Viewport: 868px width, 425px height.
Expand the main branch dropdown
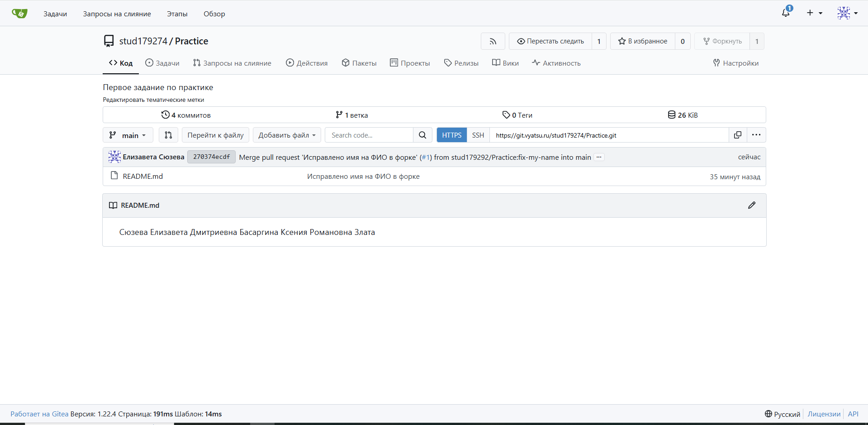point(128,135)
